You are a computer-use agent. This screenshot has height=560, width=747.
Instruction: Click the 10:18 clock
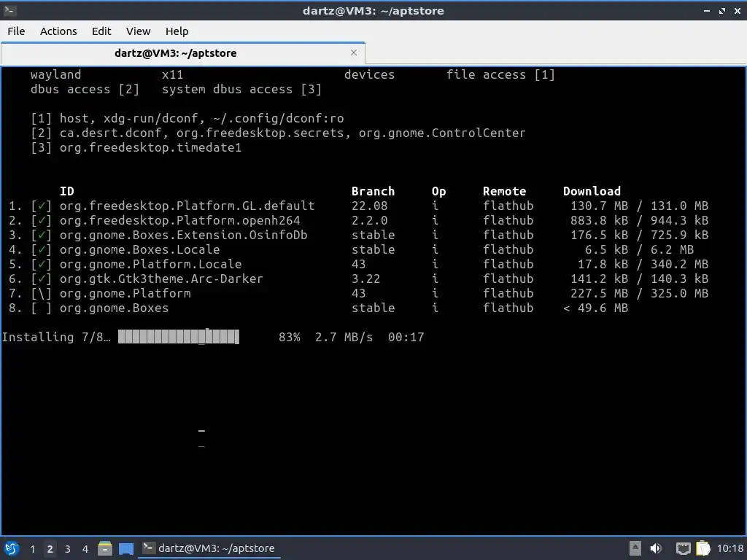tap(729, 548)
